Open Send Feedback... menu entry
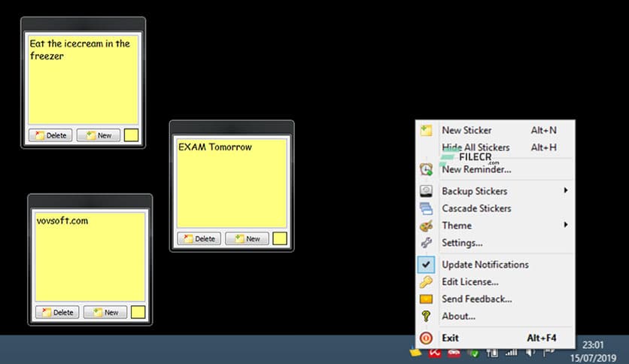 pos(495,299)
